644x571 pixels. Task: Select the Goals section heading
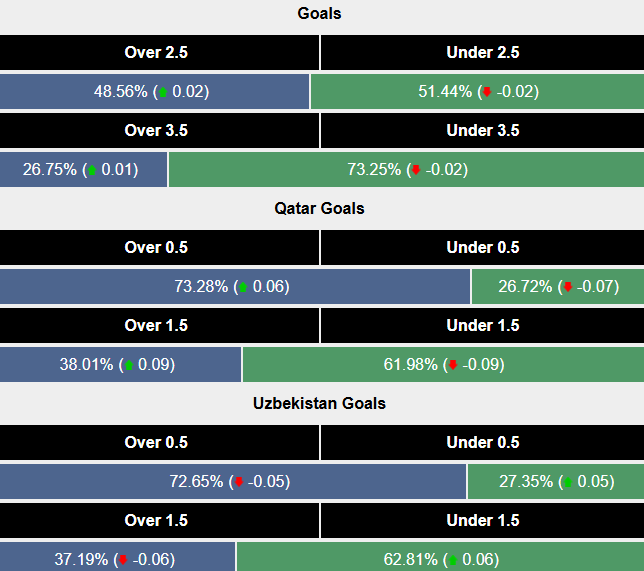tap(320, 14)
